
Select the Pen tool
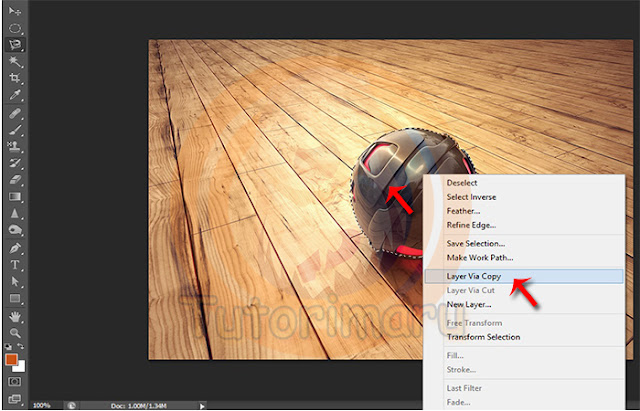[x=15, y=248]
